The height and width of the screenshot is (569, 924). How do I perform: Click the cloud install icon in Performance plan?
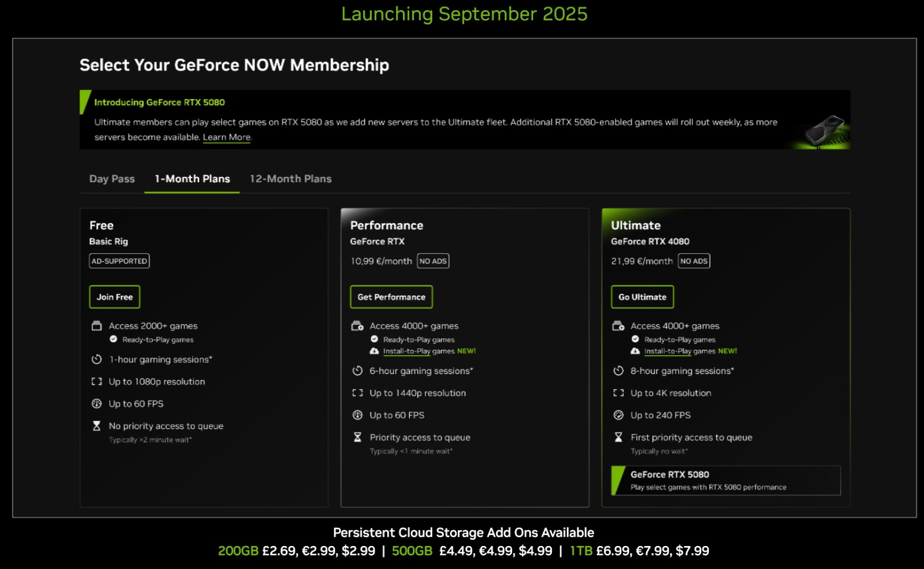374,351
